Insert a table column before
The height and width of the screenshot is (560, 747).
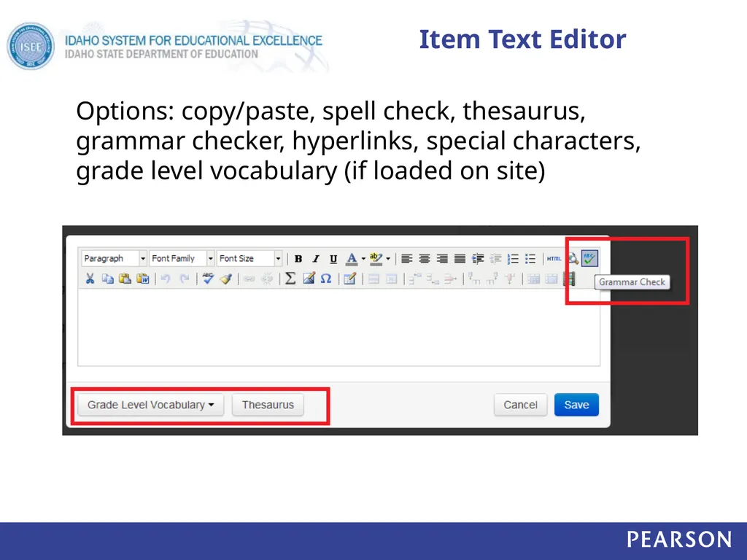474,279
